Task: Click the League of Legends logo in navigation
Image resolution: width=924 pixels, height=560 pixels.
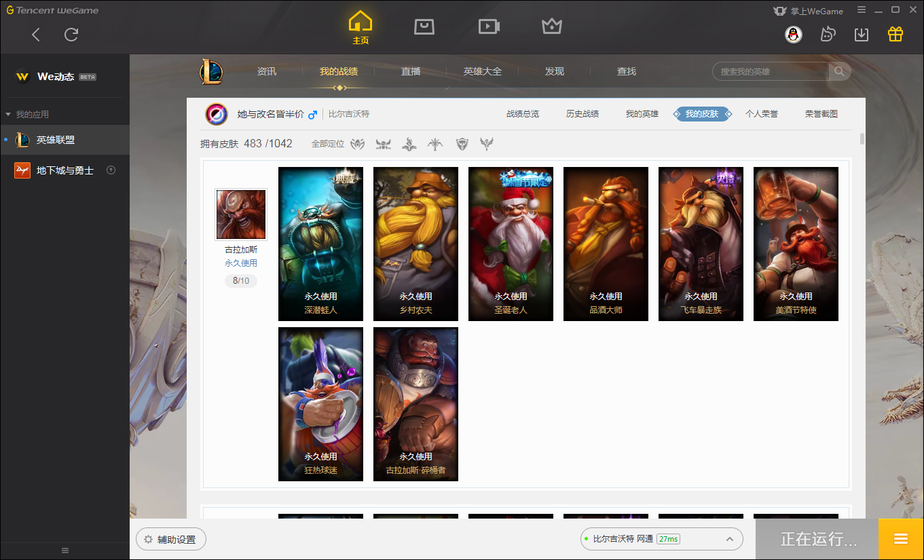Action: click(x=211, y=71)
